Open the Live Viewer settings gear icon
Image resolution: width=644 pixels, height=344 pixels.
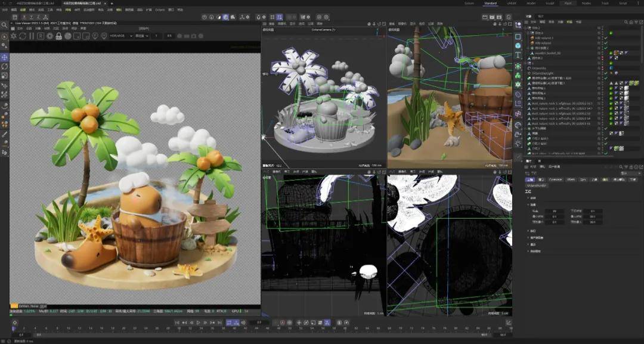coord(49,36)
